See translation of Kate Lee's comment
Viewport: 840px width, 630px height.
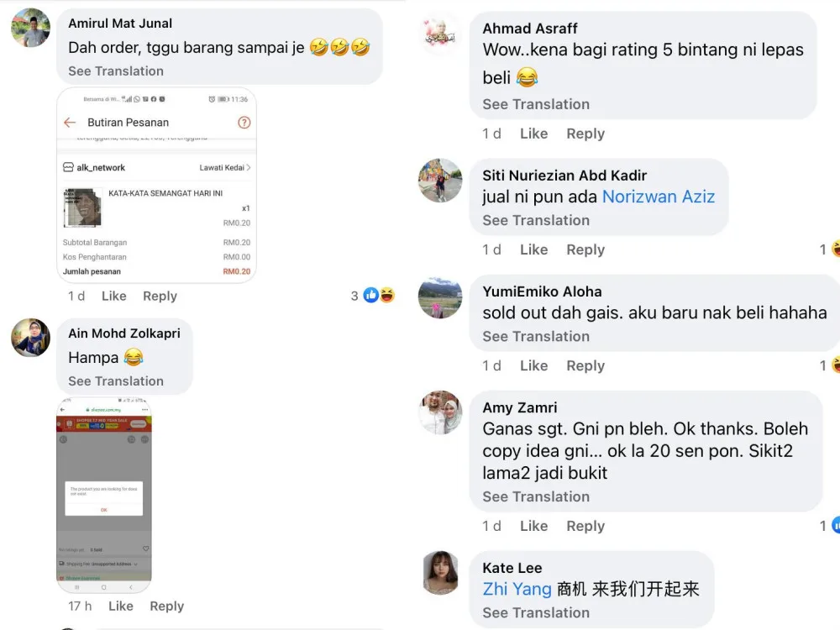tap(536, 612)
